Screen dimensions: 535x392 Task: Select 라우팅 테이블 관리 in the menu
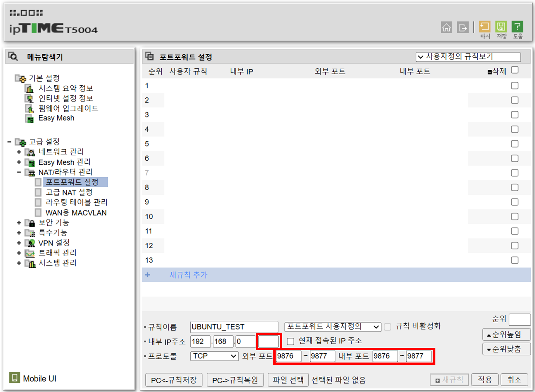pos(76,202)
